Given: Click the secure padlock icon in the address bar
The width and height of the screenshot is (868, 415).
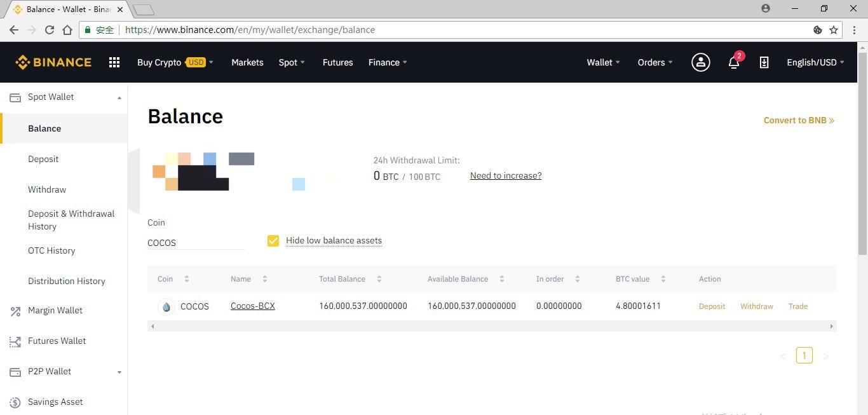Looking at the screenshot, I should [88, 30].
